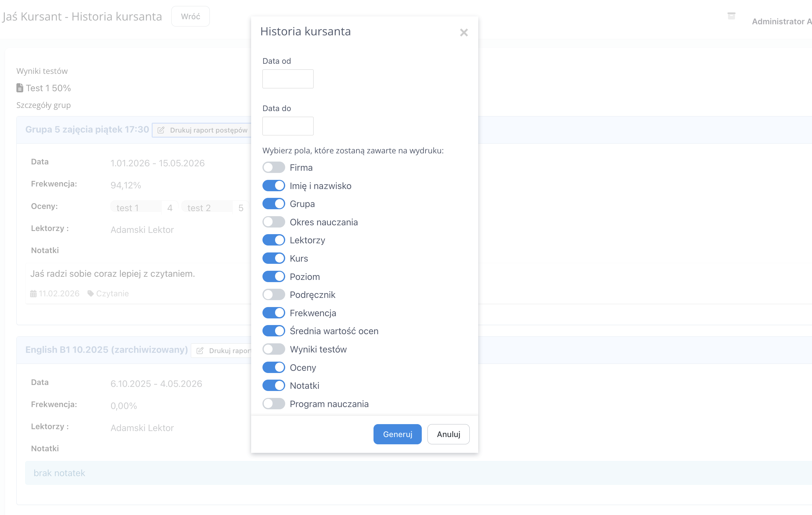
Task: Click the archive icon in the top bar
Action: (731, 16)
